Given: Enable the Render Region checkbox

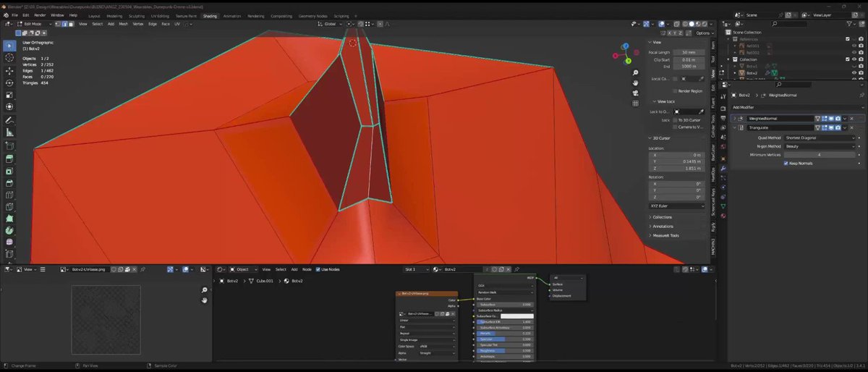Looking at the screenshot, I should point(675,91).
